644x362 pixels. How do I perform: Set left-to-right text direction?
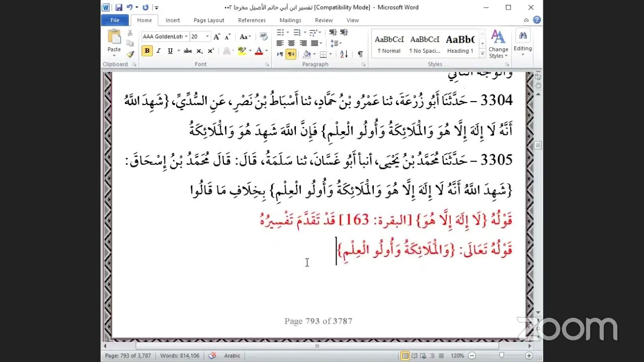pos(280,54)
